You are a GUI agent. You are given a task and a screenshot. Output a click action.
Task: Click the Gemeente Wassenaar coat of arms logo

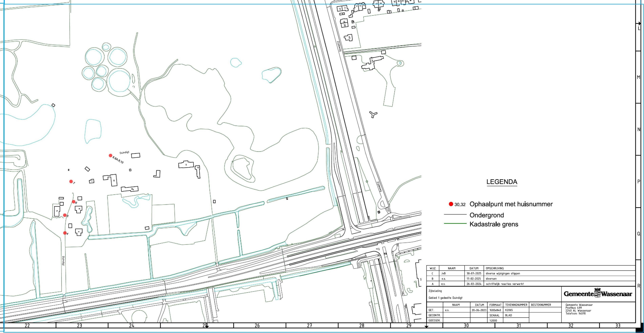tap(597, 293)
